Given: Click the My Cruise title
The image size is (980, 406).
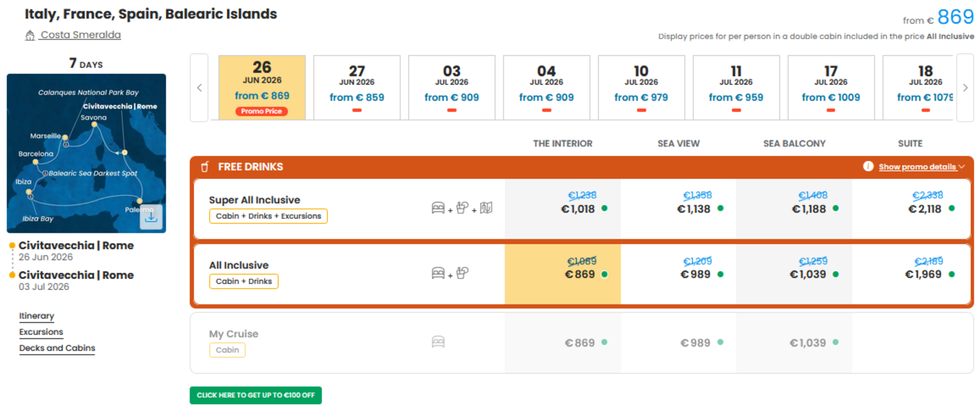Looking at the screenshot, I should (233, 334).
